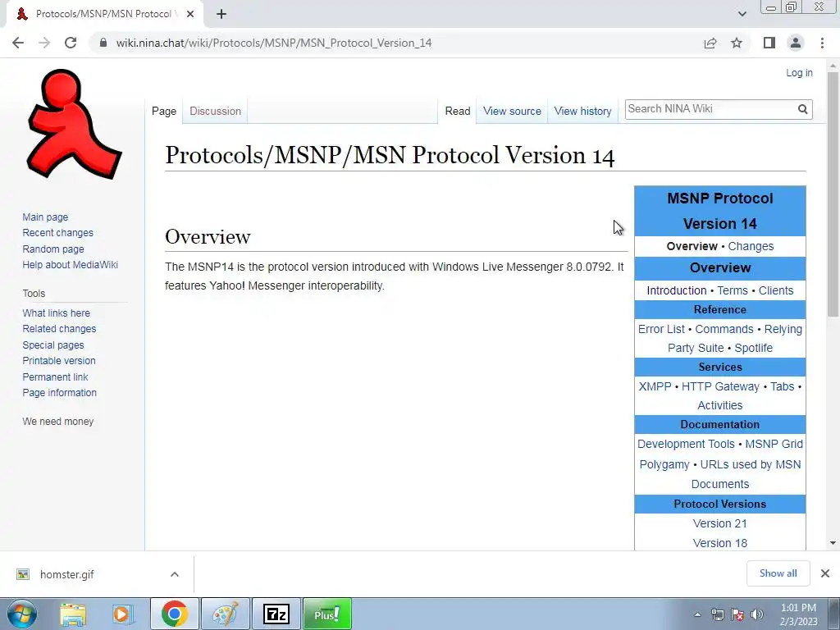This screenshot has width=840, height=630.
Task: Open a new browser tab
Action: [x=221, y=14]
